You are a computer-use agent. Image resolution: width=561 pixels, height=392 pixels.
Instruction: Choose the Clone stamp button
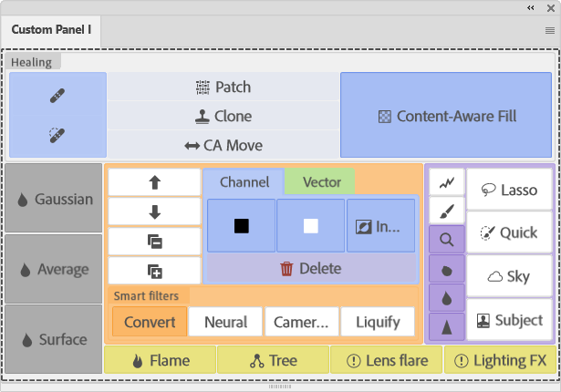tap(223, 117)
